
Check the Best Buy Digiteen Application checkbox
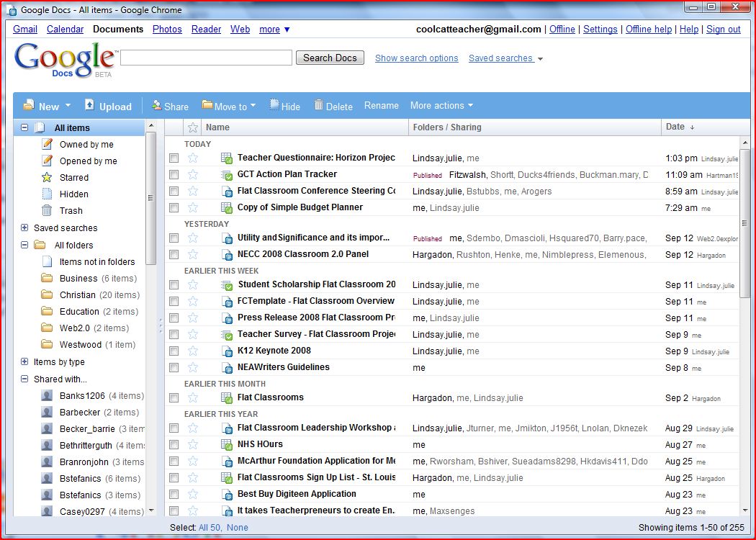pyautogui.click(x=174, y=495)
